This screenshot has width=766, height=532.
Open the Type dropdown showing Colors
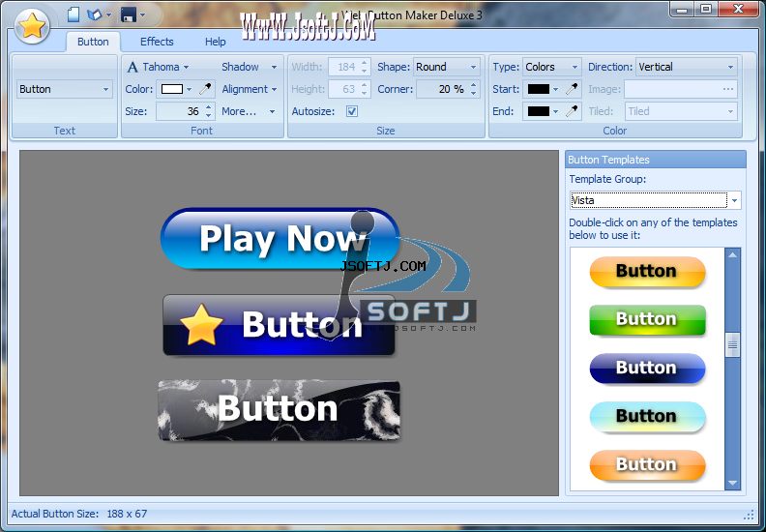551,67
